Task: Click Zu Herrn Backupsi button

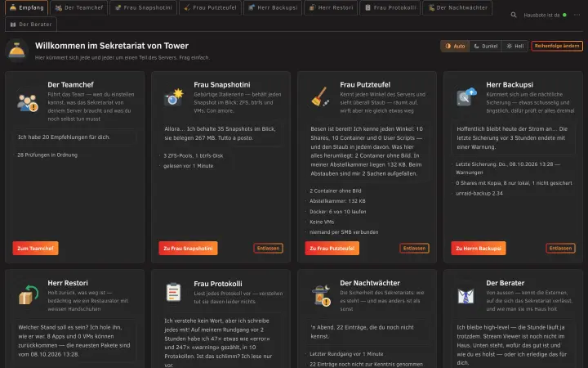Action: [478, 249]
